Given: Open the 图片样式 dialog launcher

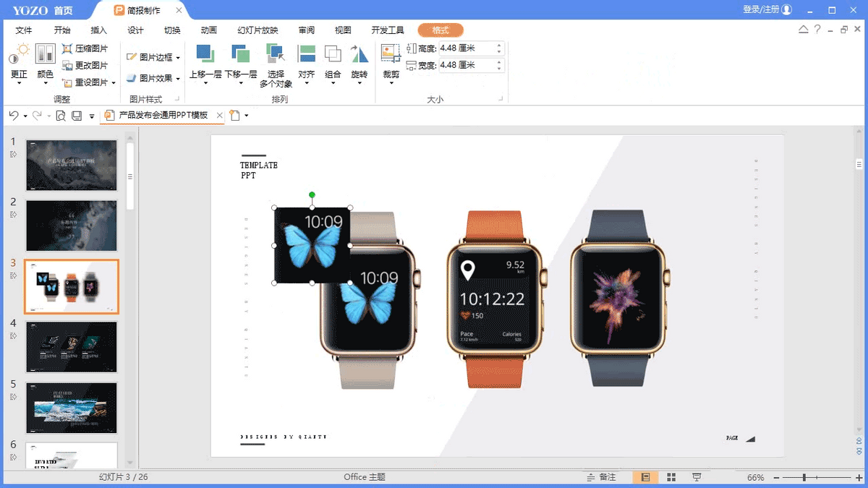Looking at the screenshot, I should [178, 99].
